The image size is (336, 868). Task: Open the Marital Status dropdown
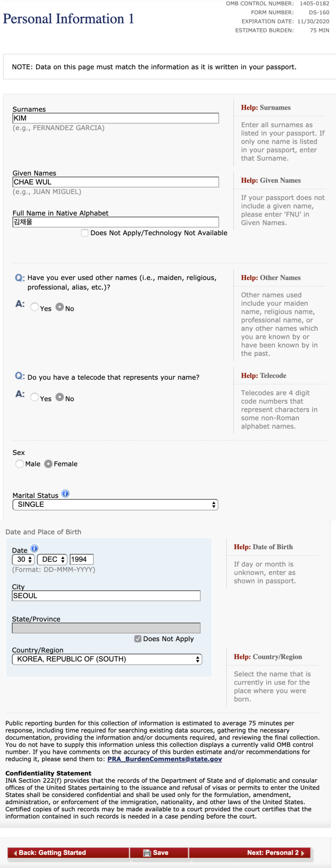coord(115,505)
